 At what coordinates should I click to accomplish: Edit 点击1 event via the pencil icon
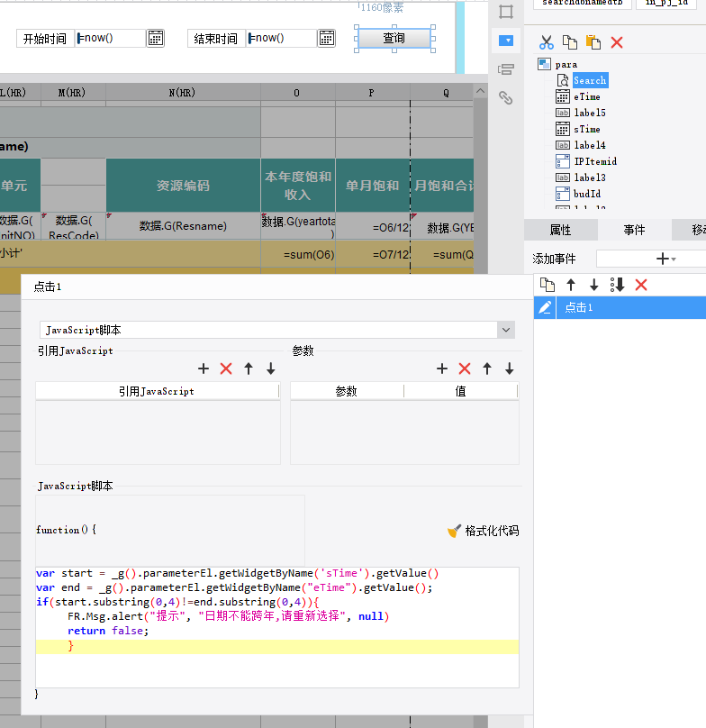[x=545, y=307]
